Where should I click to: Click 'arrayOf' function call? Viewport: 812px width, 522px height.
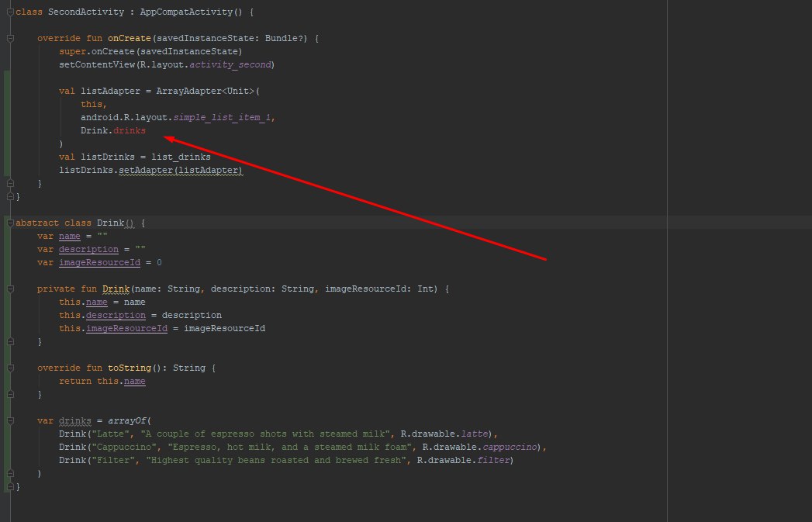coord(127,421)
